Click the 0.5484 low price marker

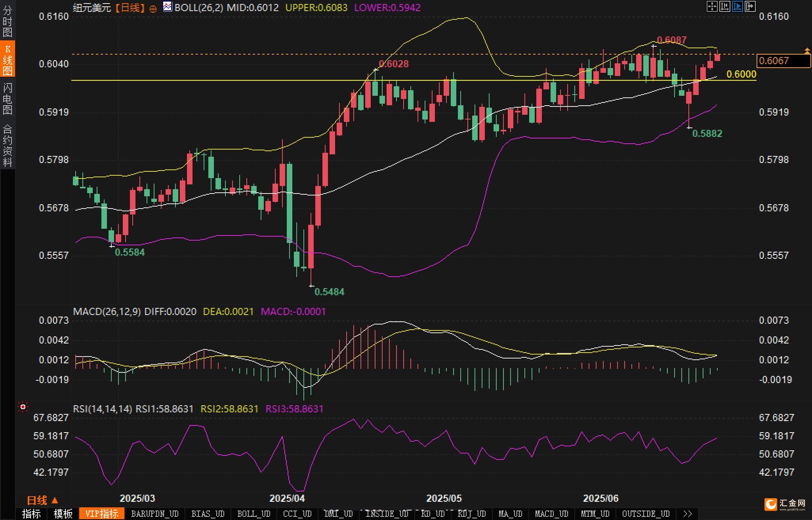click(329, 292)
